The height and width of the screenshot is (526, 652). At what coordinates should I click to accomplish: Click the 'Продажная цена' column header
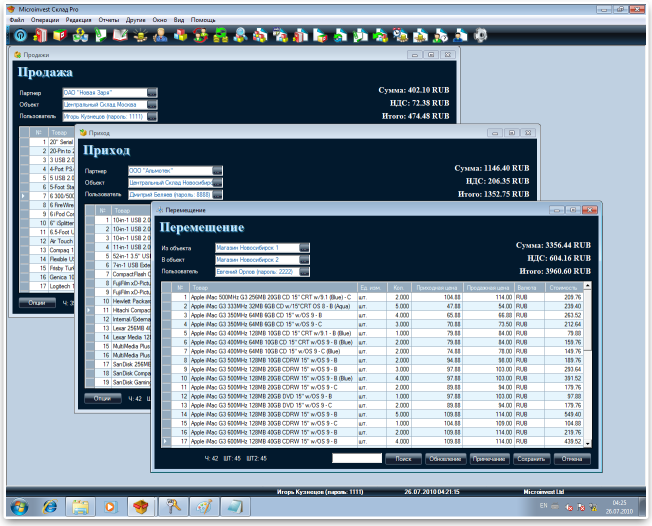point(488,287)
